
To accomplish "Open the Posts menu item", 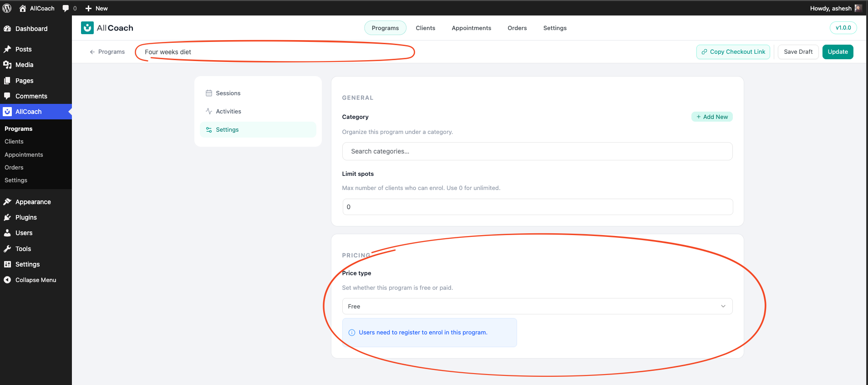I will tap(36, 49).
